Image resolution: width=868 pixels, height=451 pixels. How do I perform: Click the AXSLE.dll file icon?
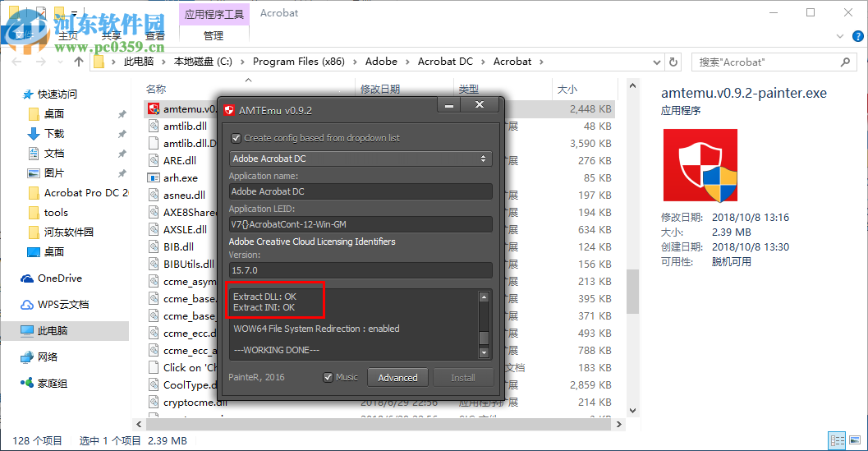[154, 229]
